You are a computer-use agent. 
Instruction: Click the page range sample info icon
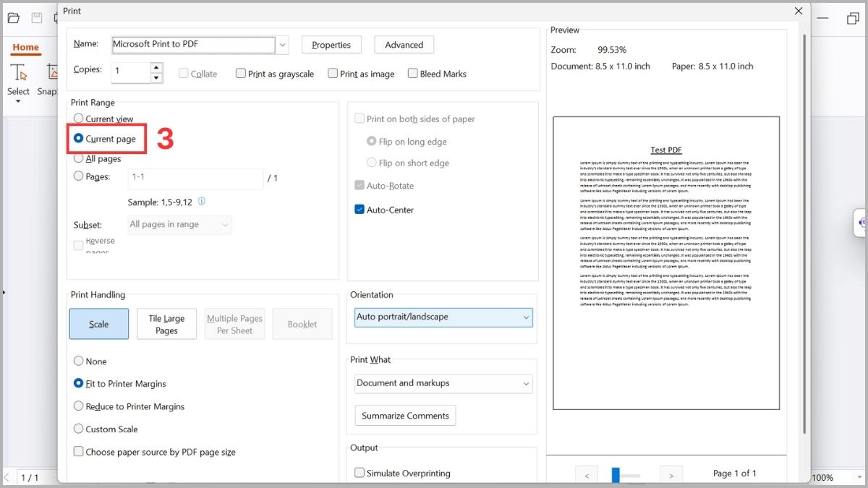(x=201, y=202)
